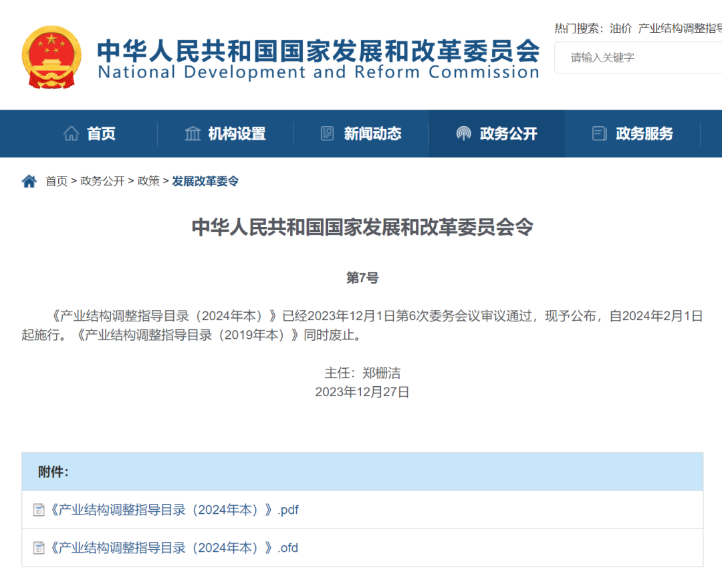
Task: Download the 2024年本 PDF attachment
Action: coord(172,510)
